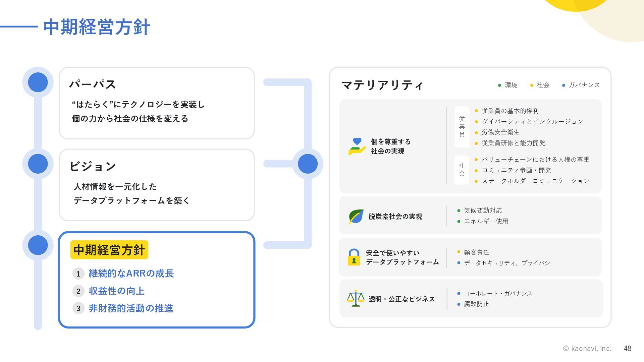Click the slide title 中期経営方針

pyautogui.click(x=97, y=27)
